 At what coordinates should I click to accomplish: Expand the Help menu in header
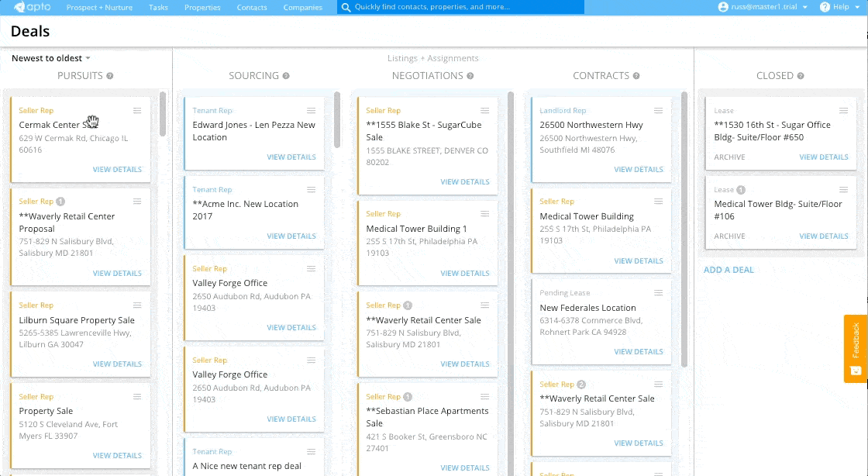pyautogui.click(x=841, y=7)
